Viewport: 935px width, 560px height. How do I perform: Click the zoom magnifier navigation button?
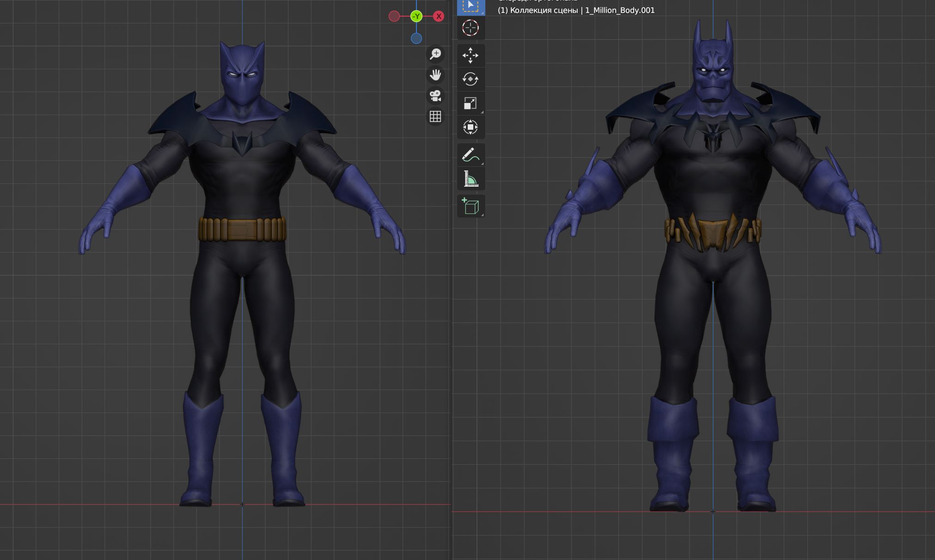[x=435, y=54]
